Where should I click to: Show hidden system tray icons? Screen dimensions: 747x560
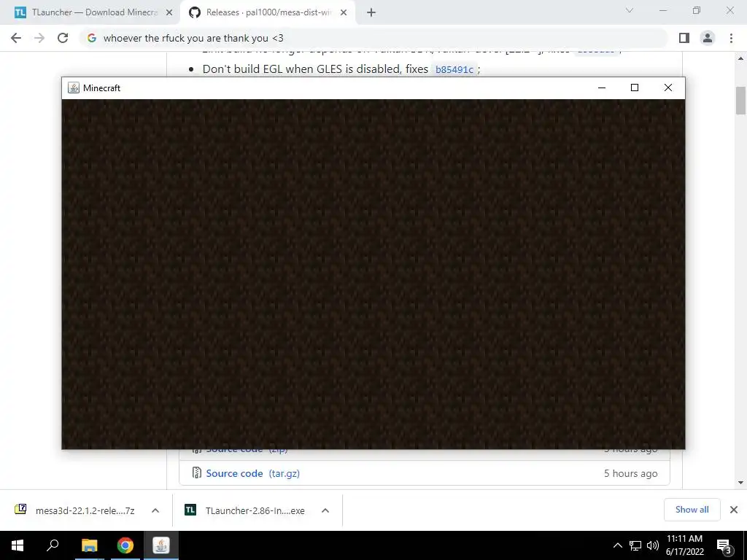(x=617, y=545)
